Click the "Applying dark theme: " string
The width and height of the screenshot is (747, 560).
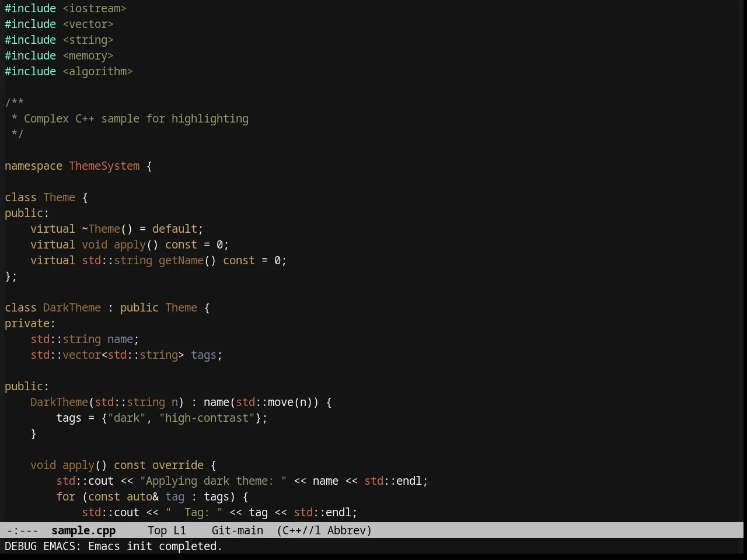[x=213, y=481]
